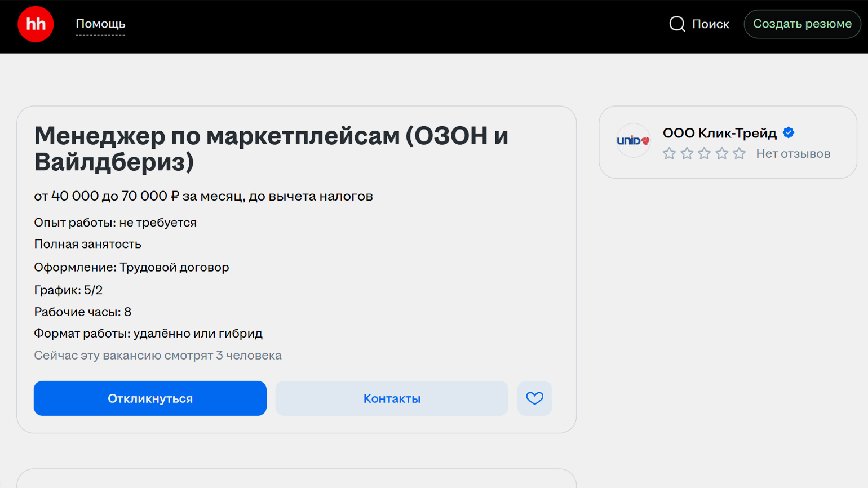The height and width of the screenshot is (488, 868).
Task: Click the salary line от 40 000 до 70 000 ₽
Action: [x=203, y=196]
